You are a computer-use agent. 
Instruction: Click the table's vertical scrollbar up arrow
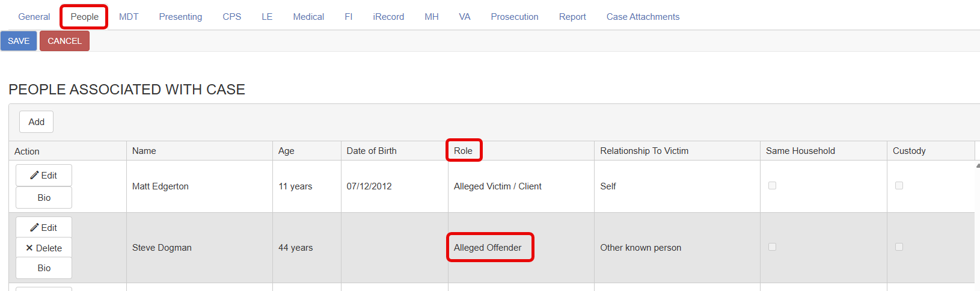point(978,165)
